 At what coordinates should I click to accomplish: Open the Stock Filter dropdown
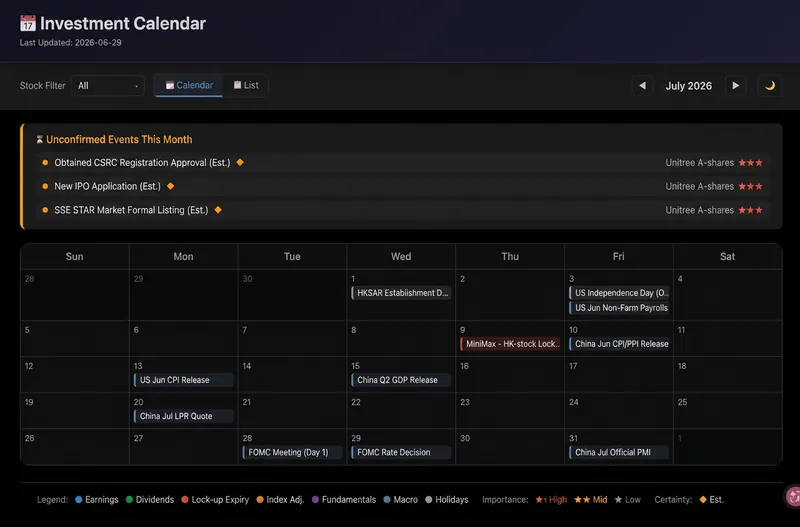108,86
